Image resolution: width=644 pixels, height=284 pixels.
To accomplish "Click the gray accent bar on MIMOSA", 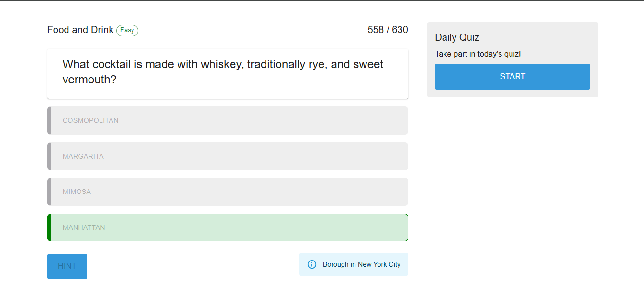I will 49,192.
